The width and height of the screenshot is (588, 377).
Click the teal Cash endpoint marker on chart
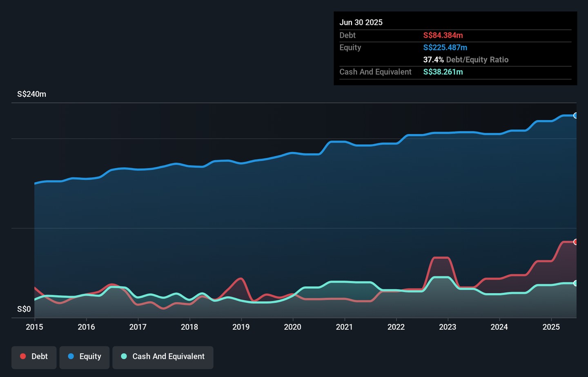tap(575, 283)
